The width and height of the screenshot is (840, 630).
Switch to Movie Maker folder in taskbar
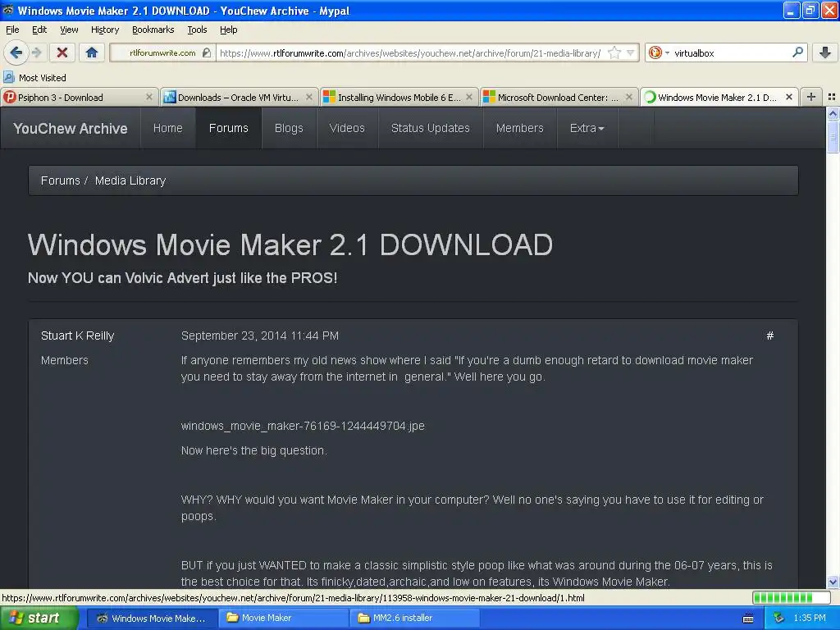283,618
